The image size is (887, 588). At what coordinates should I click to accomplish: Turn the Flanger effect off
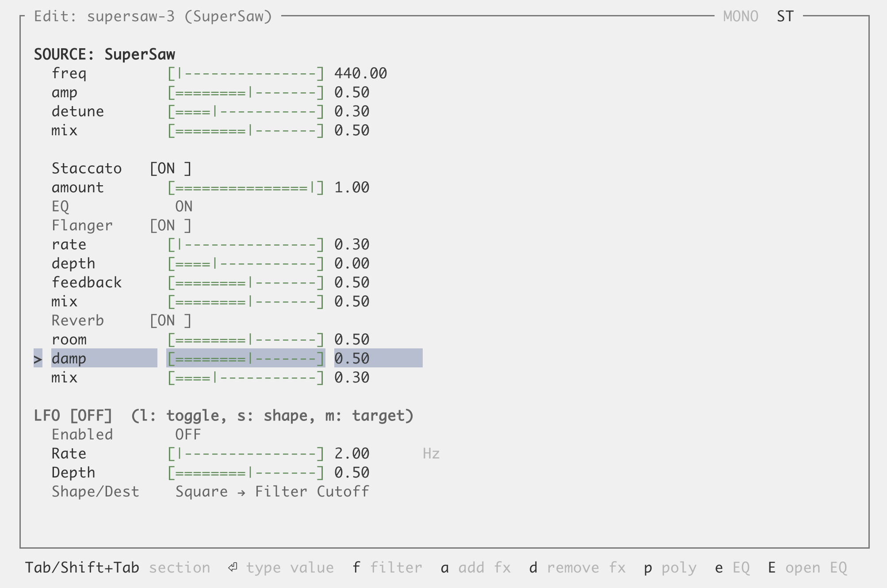click(170, 225)
